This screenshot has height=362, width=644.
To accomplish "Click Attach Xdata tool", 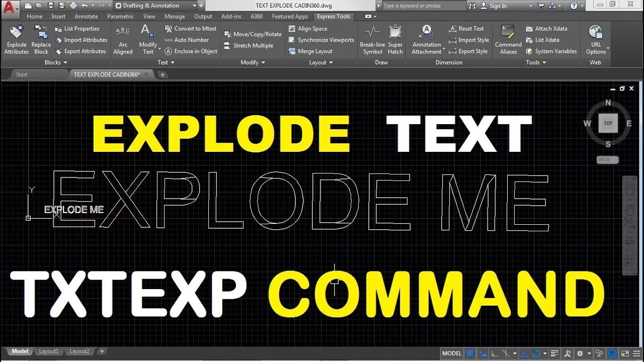I will click(x=546, y=29).
